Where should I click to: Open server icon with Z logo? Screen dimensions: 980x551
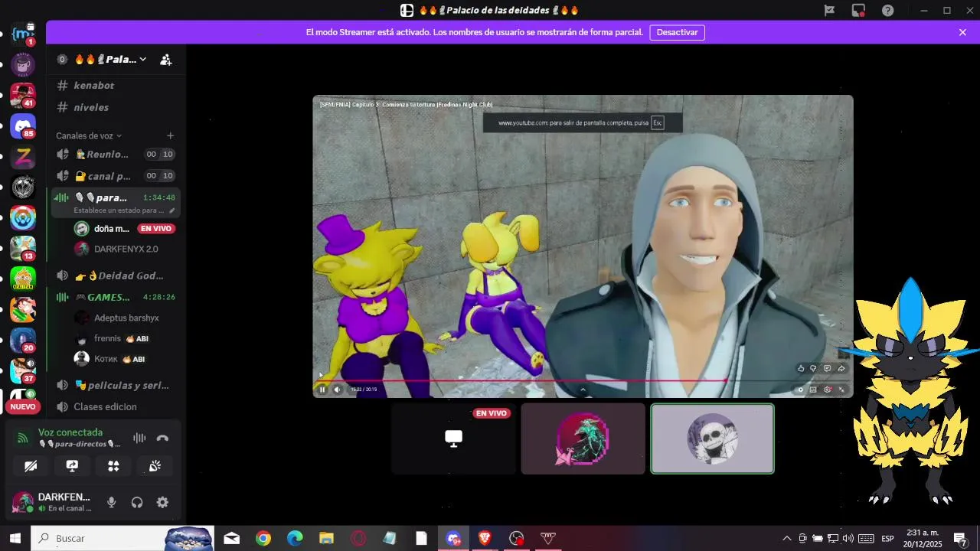(x=23, y=157)
